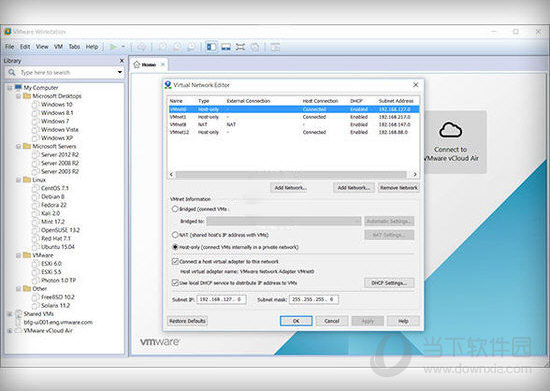This screenshot has height=391, width=550.
Task: Click the Linux folder icon in Library
Action: [x=27, y=180]
